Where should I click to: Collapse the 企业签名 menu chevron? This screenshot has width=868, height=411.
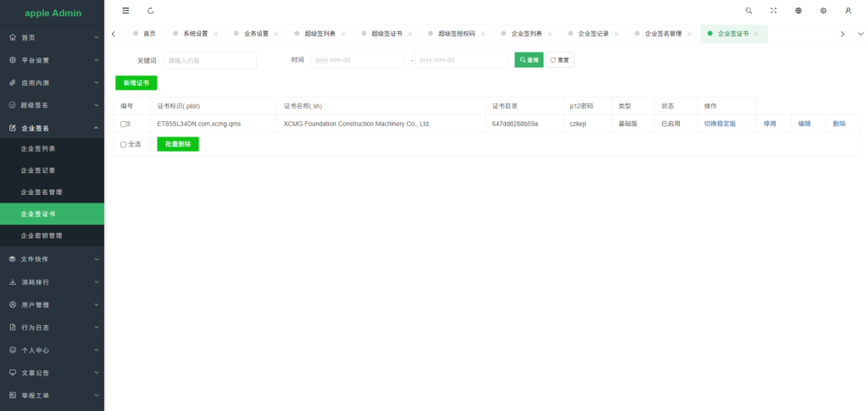[x=97, y=128]
